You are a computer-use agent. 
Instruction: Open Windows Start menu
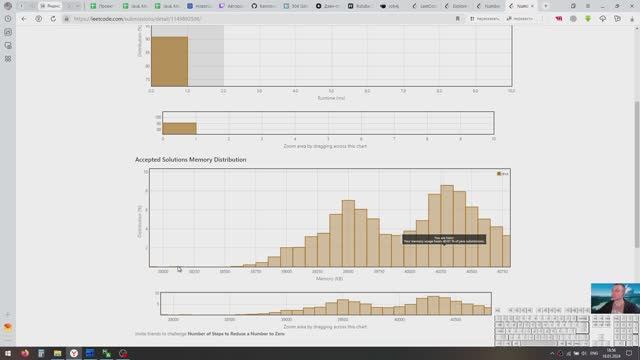click(8, 353)
